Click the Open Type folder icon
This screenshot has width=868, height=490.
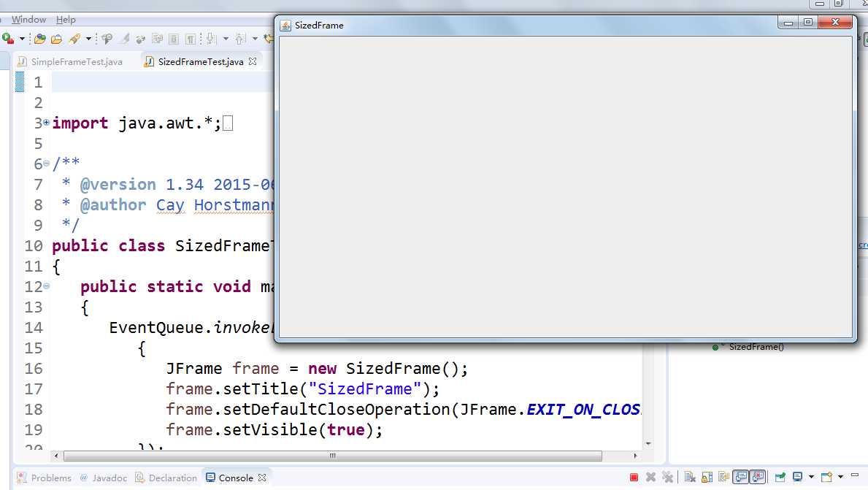coord(56,39)
